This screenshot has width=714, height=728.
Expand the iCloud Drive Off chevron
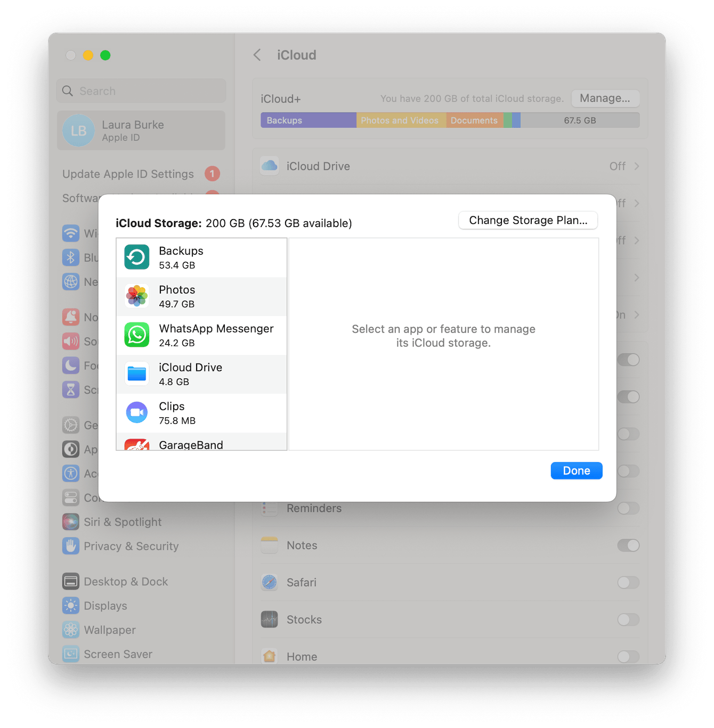637,166
